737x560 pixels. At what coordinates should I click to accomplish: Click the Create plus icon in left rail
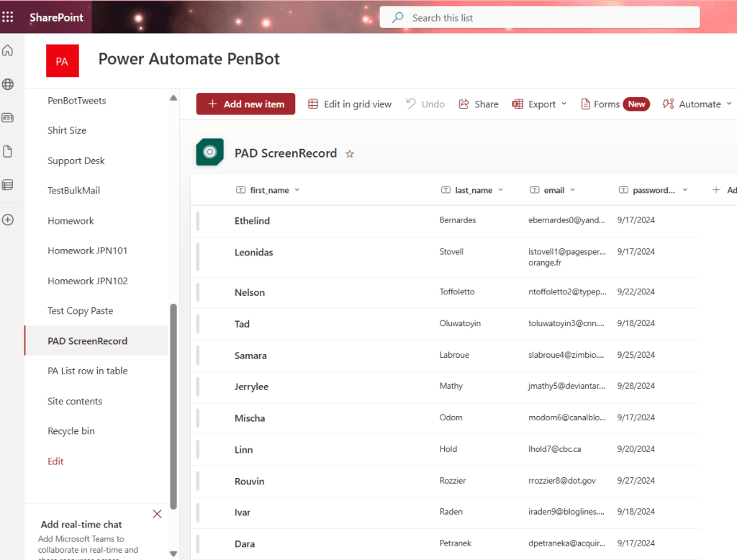coord(8,220)
